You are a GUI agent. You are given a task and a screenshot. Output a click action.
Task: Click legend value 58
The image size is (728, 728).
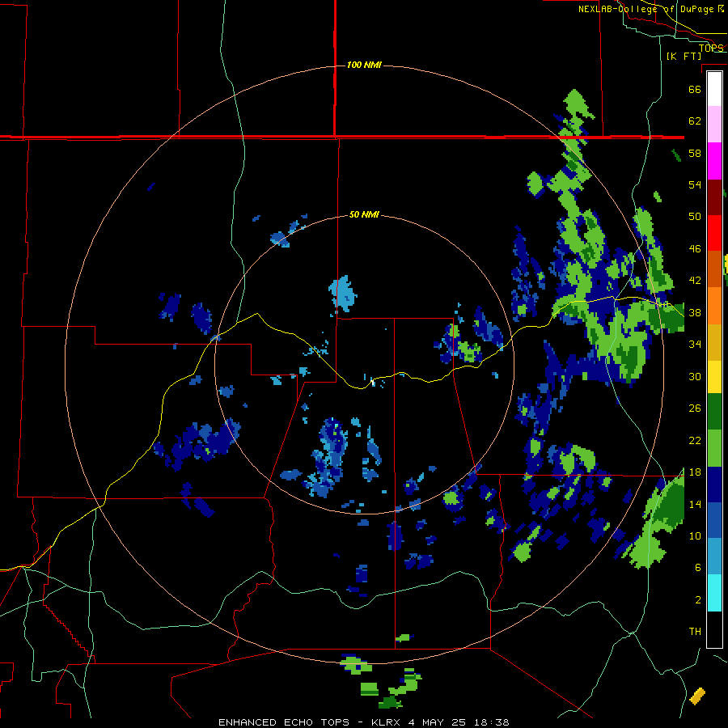click(x=695, y=153)
